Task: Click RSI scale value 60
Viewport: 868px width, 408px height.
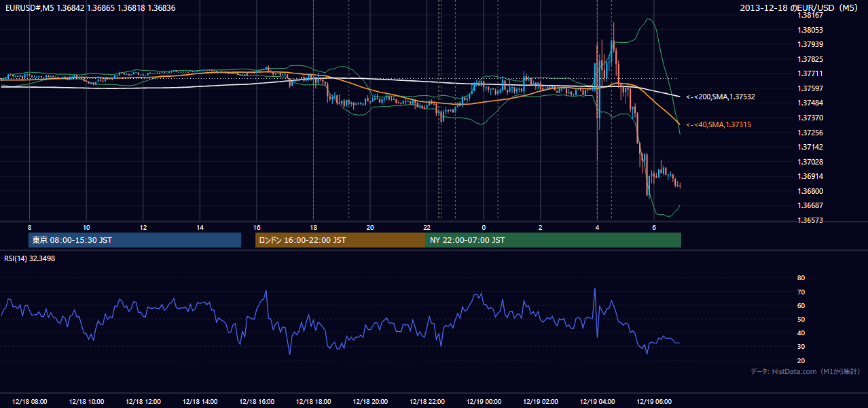Action: coord(801,305)
